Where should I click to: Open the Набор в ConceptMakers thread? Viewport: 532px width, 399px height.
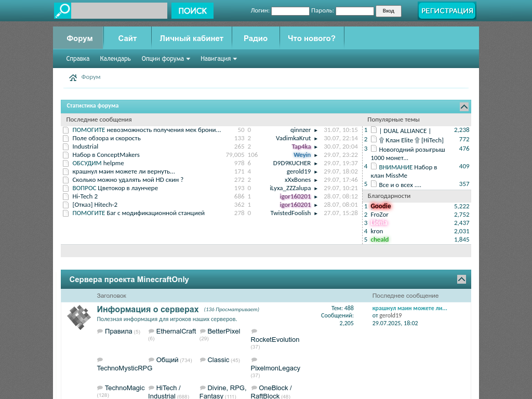(x=106, y=155)
